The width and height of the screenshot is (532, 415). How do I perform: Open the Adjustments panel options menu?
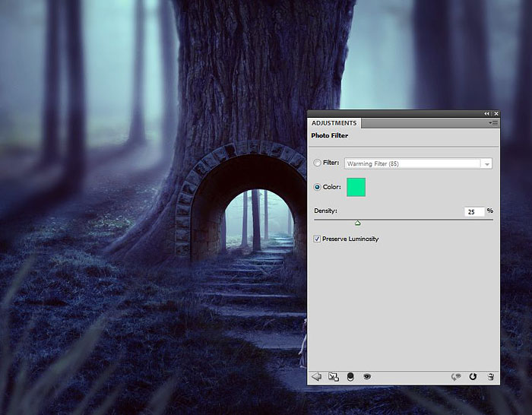493,123
